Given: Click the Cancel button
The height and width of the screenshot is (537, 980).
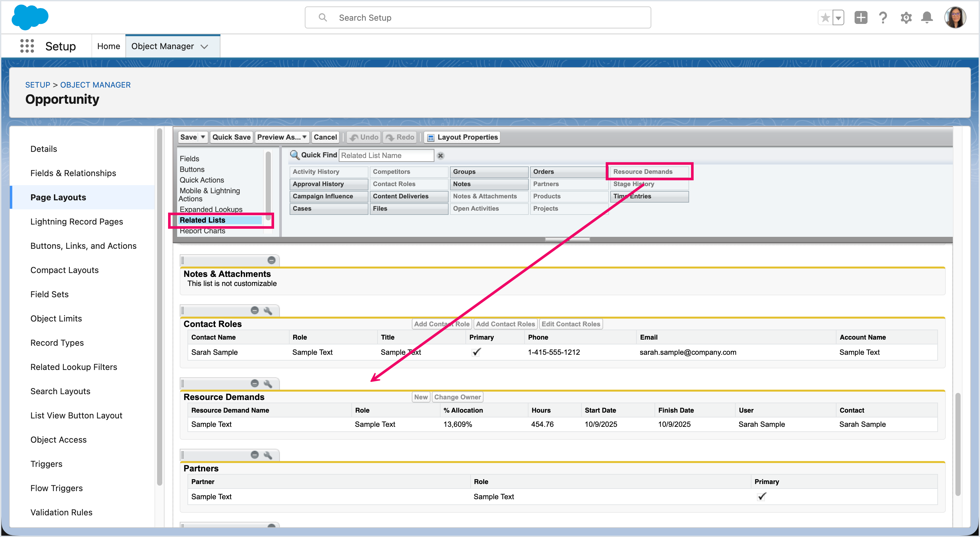Looking at the screenshot, I should click(325, 137).
